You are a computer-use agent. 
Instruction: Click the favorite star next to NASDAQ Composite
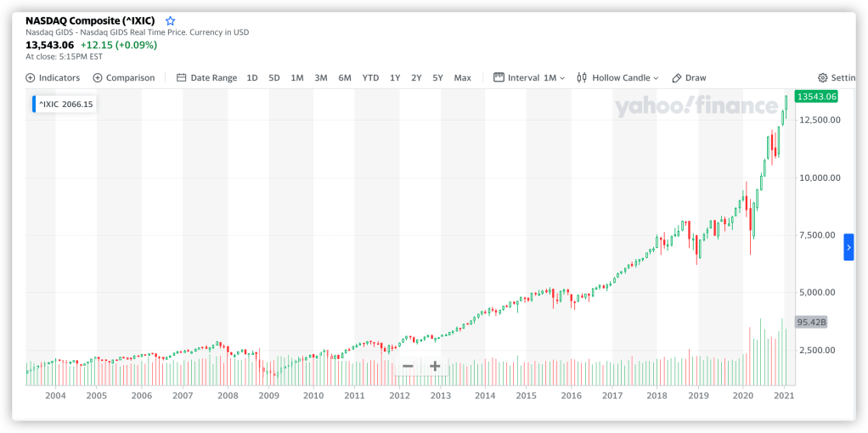point(171,20)
